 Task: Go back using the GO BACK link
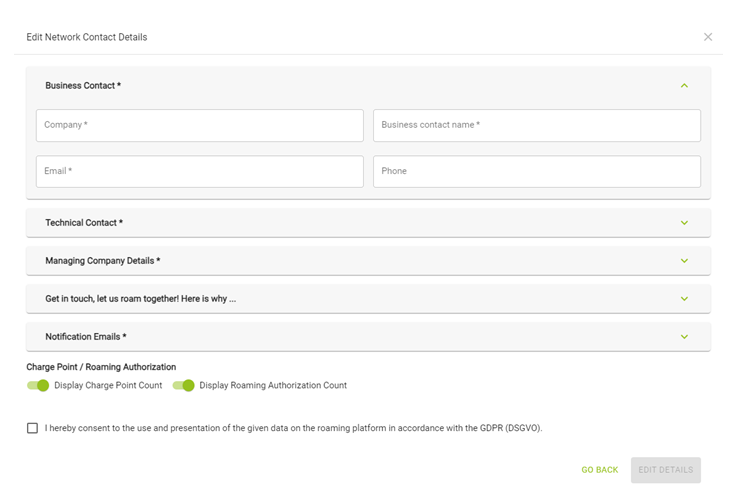point(599,470)
